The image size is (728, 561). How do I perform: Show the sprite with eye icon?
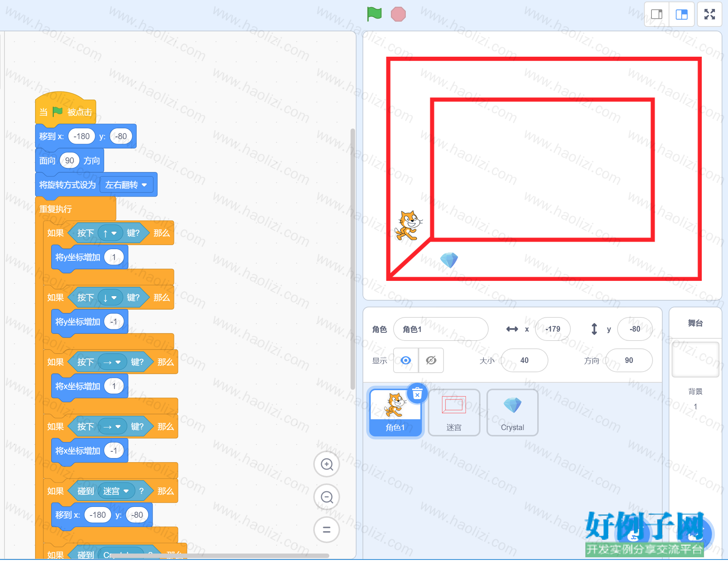(406, 360)
